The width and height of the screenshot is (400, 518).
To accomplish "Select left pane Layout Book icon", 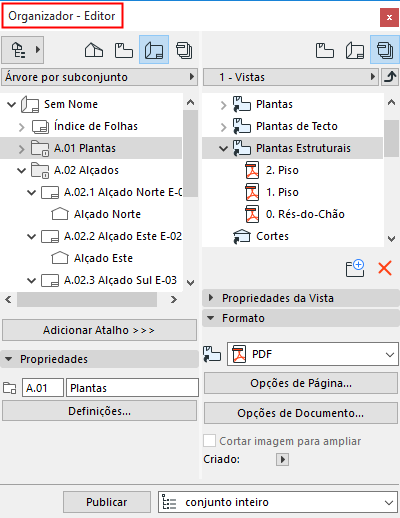I will (x=154, y=50).
